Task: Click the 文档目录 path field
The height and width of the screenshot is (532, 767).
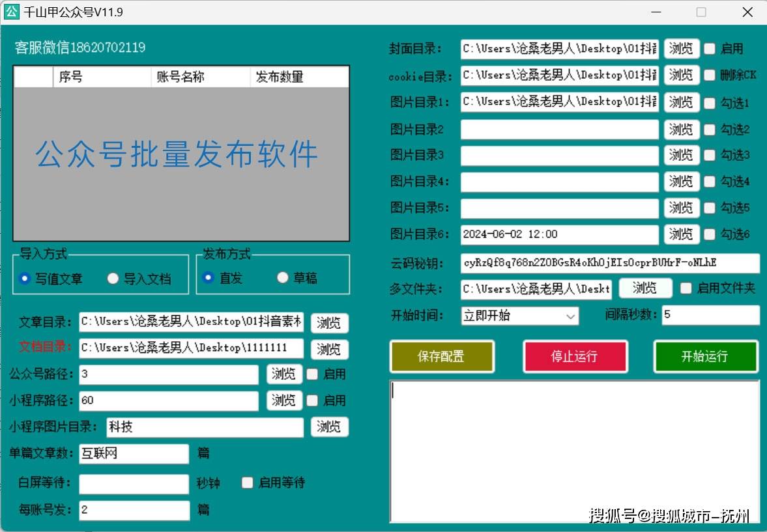Action: click(191, 348)
